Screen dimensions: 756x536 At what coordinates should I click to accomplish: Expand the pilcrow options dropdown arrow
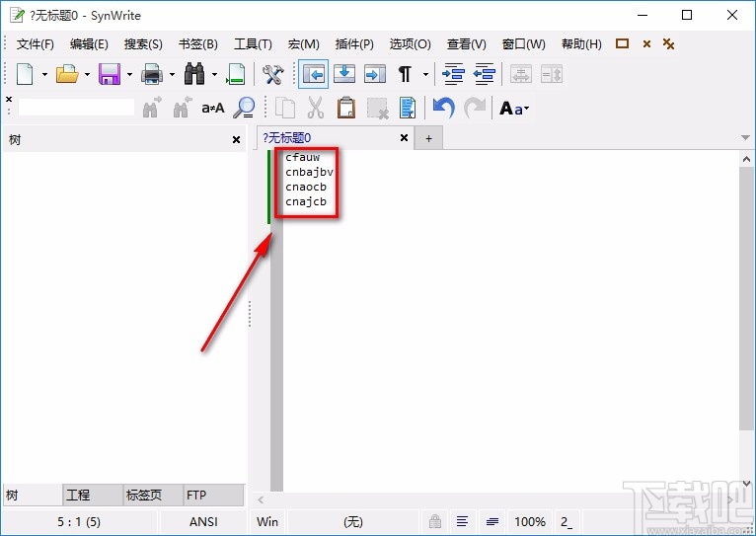pos(425,75)
